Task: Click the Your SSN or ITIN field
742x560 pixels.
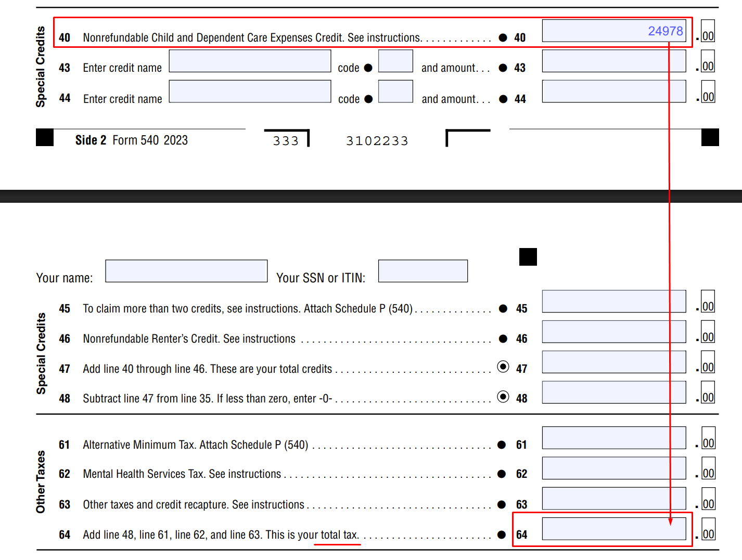Action: coord(423,271)
